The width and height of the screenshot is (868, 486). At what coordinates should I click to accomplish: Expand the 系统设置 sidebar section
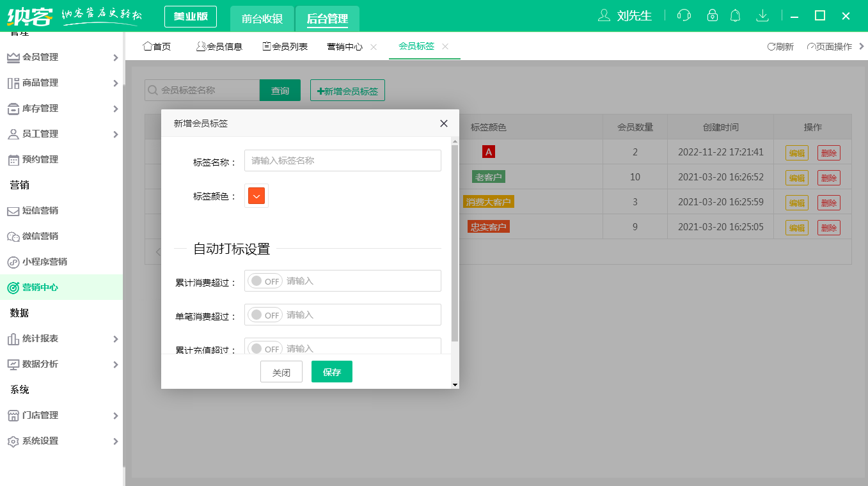pos(116,441)
